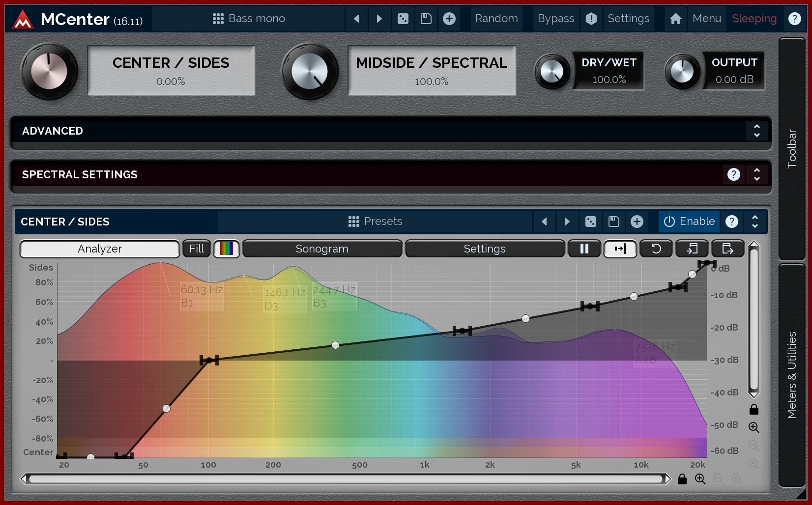The height and width of the screenshot is (505, 812).
Task: Click the 60.13 Hz B1 peak label
Action: (x=202, y=296)
